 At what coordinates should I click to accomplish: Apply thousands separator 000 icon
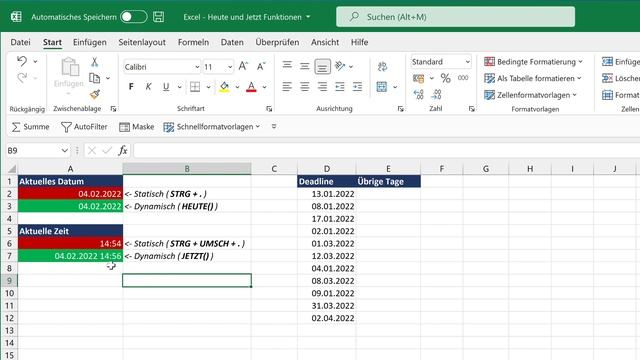[463, 78]
